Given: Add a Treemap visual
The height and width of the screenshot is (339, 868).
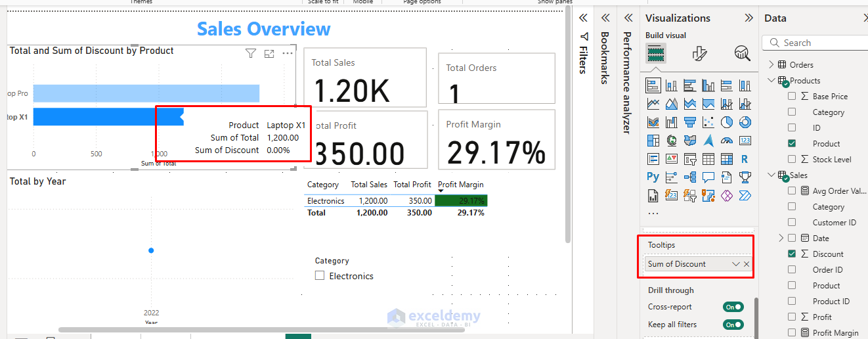Looking at the screenshot, I should coord(653,141).
